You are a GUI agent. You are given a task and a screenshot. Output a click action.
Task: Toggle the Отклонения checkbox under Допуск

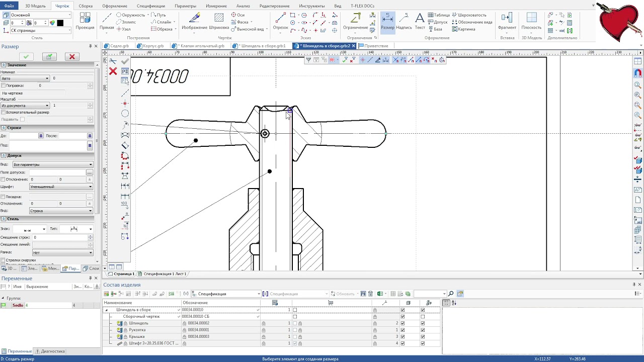click(x=3, y=179)
